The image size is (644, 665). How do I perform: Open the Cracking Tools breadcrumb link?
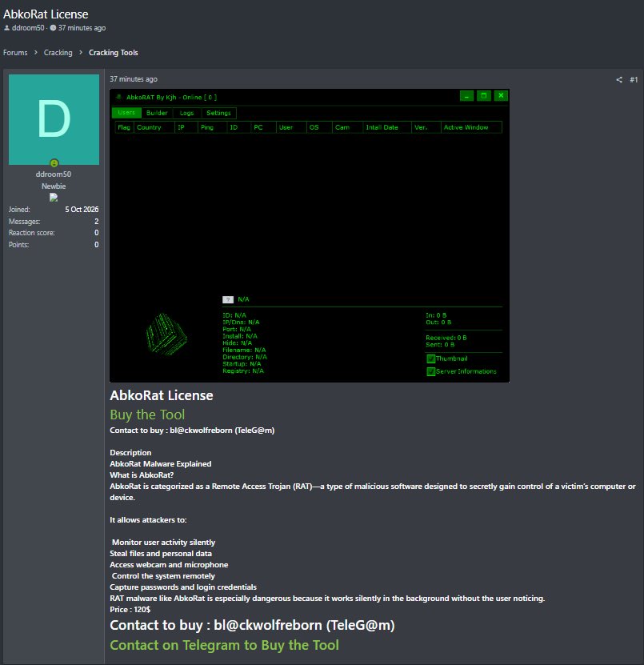(x=113, y=53)
